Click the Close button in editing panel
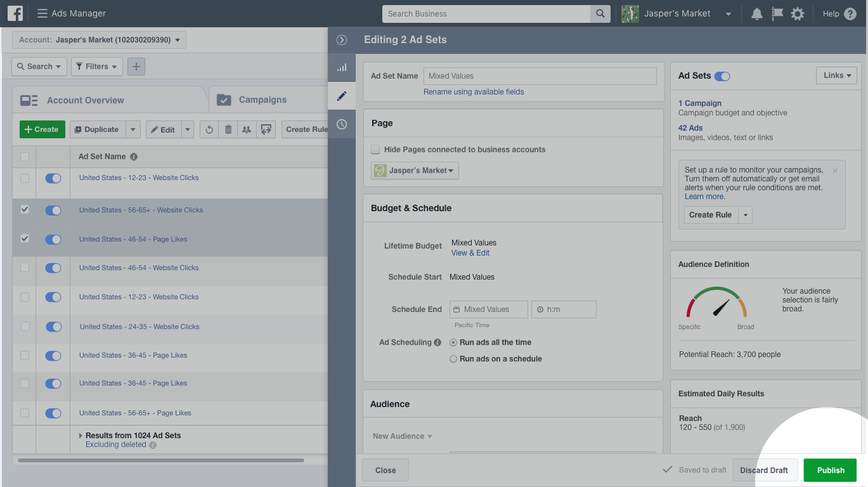868x487 pixels. click(x=385, y=470)
